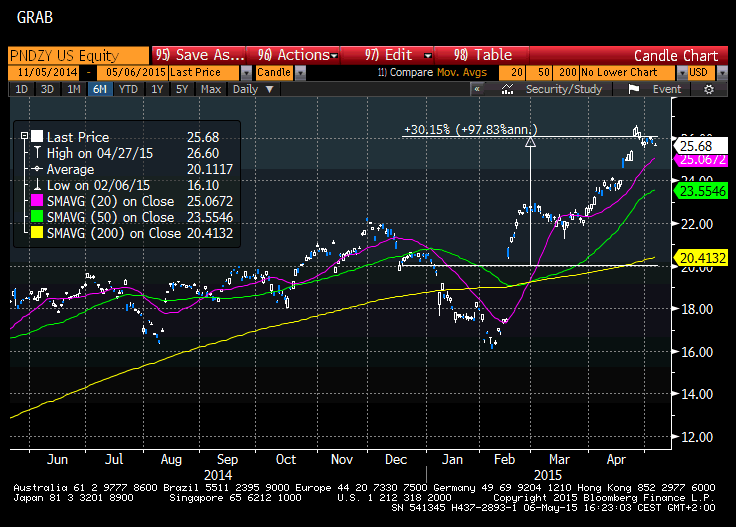Expand the No Lower Chart dropdown arrow

point(682,73)
